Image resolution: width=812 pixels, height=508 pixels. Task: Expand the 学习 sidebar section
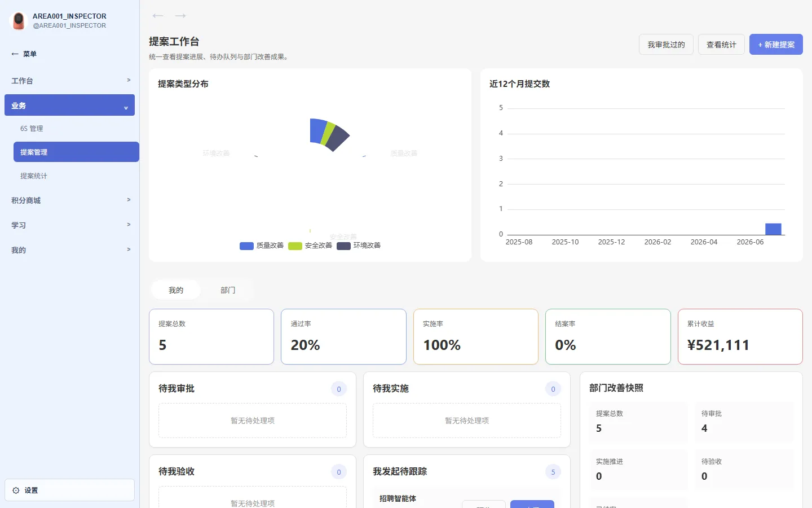tap(69, 225)
